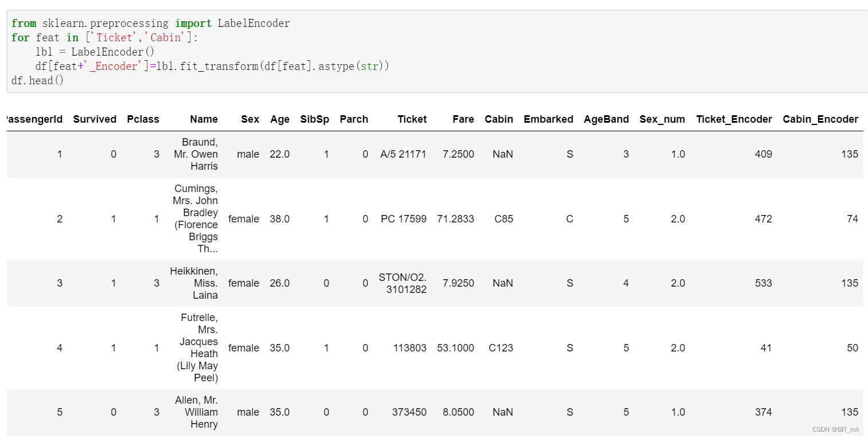Click the 'df.head()' code line
The image size is (868, 438).
[x=37, y=80]
